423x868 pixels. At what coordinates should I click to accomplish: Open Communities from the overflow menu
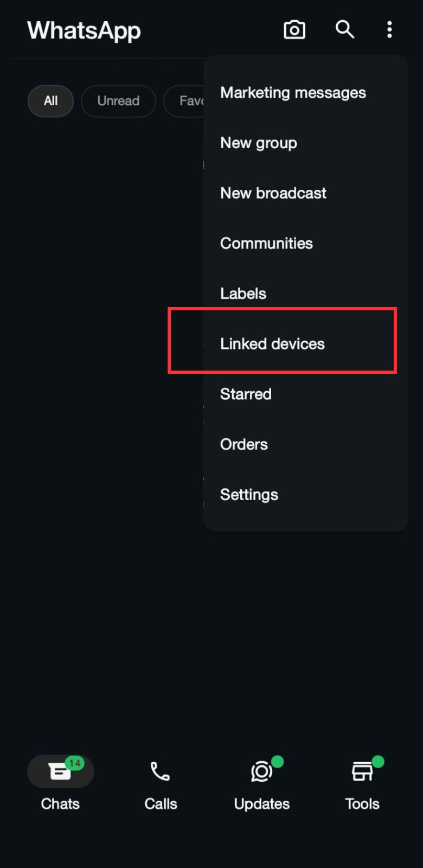[266, 244]
